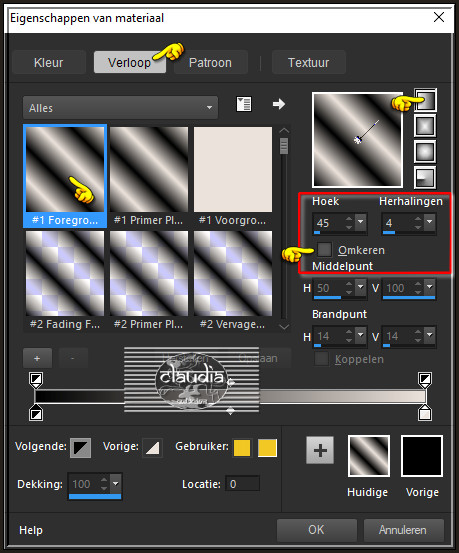
Task: Click the white arrow icon beside category list
Action: tap(279, 104)
